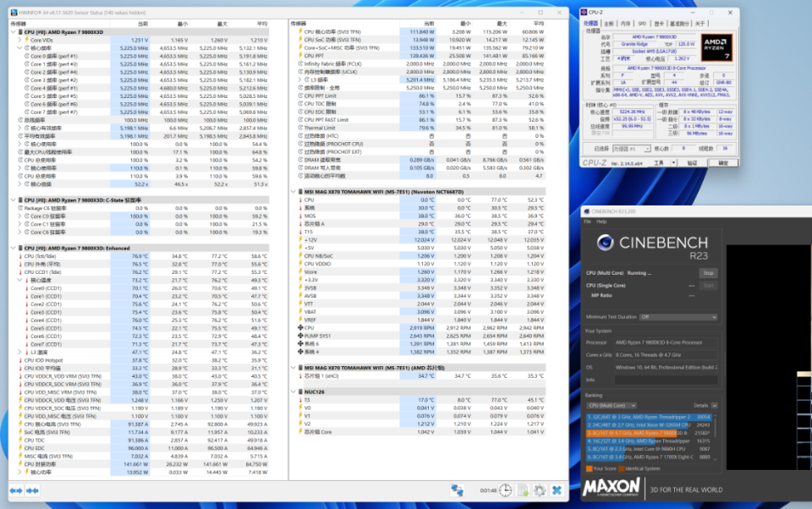Image resolution: width=812 pixels, height=509 pixels.
Task: Open the arrow dropdown next to 工具 in CPU-Z
Action: [673, 163]
